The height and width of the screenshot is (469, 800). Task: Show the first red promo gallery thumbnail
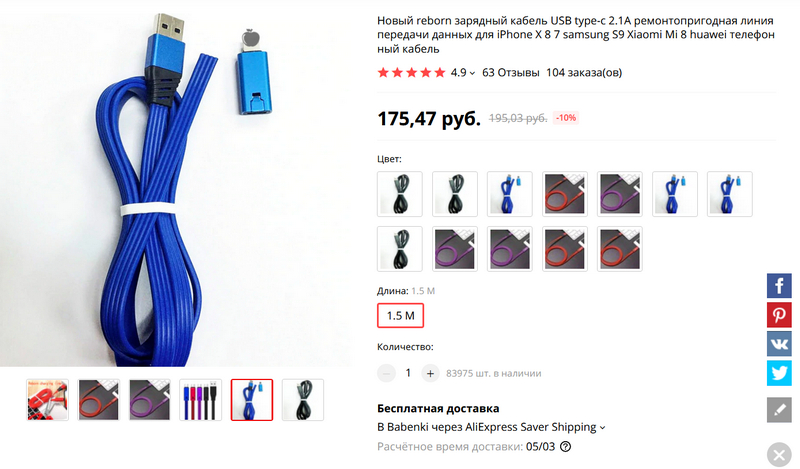pyautogui.click(x=47, y=400)
